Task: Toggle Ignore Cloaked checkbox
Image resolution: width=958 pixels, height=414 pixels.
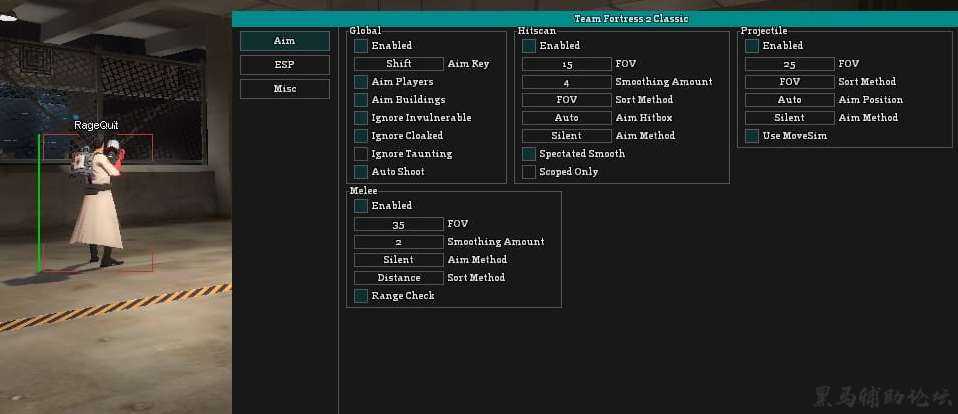Action: (361, 136)
